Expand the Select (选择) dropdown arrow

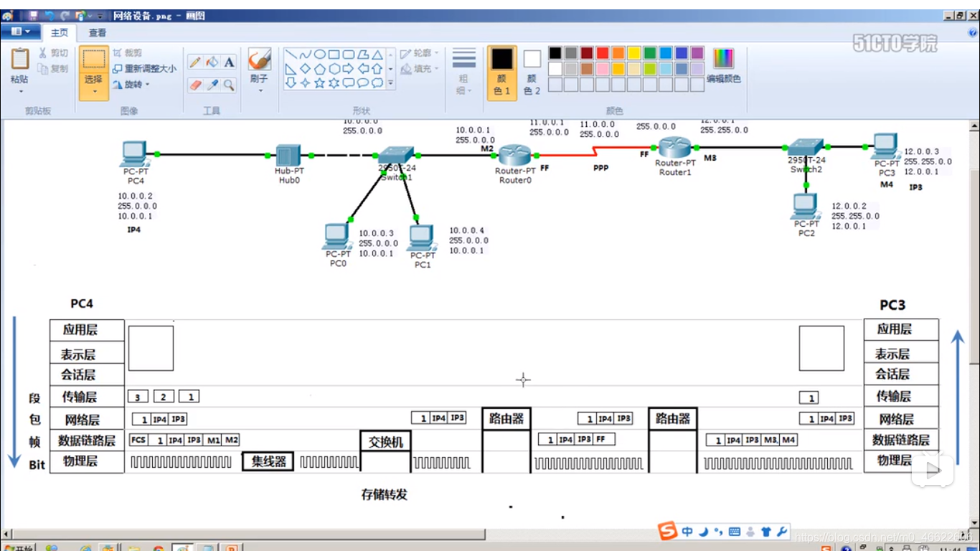pyautogui.click(x=94, y=91)
